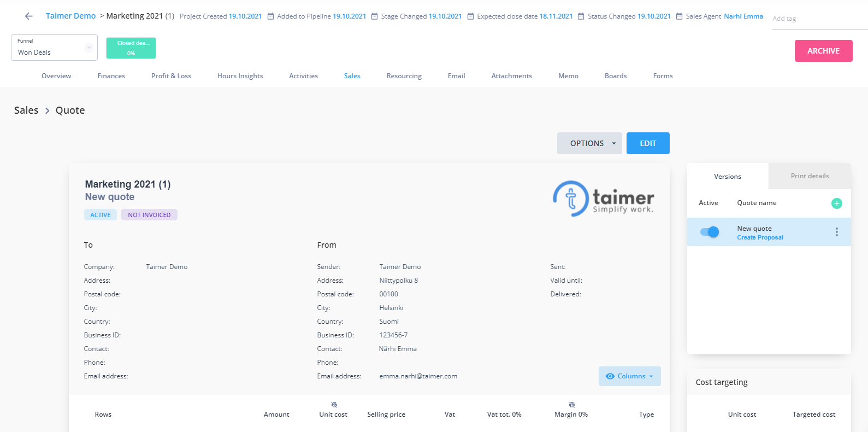
Task: Go to the Boards tab
Action: click(616, 76)
